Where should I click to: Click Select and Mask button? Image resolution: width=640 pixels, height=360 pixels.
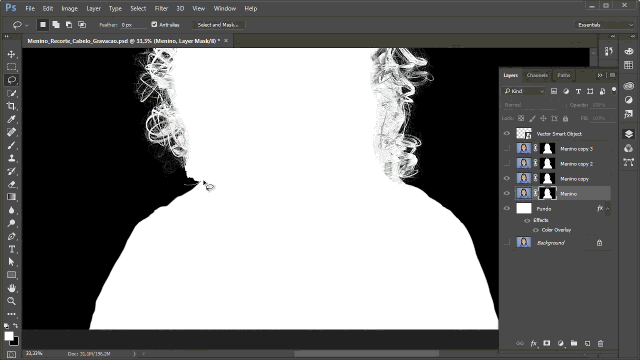(218, 25)
